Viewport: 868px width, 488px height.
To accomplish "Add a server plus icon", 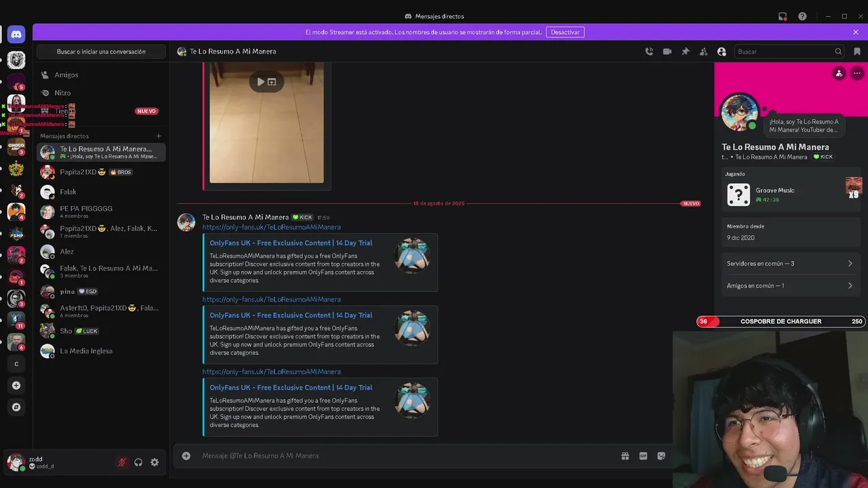I will click(16, 386).
